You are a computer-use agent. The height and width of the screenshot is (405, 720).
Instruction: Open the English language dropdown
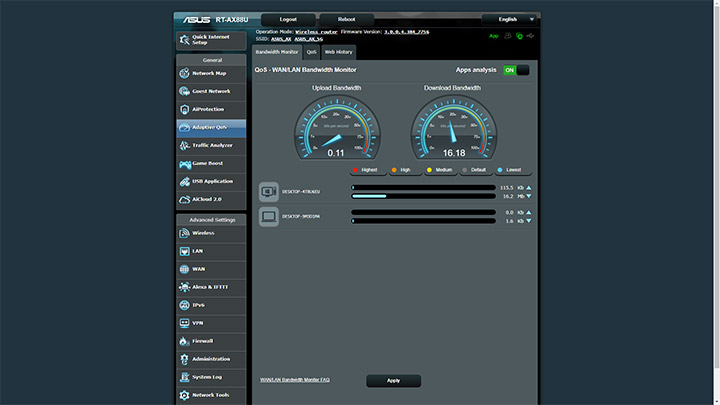point(509,19)
